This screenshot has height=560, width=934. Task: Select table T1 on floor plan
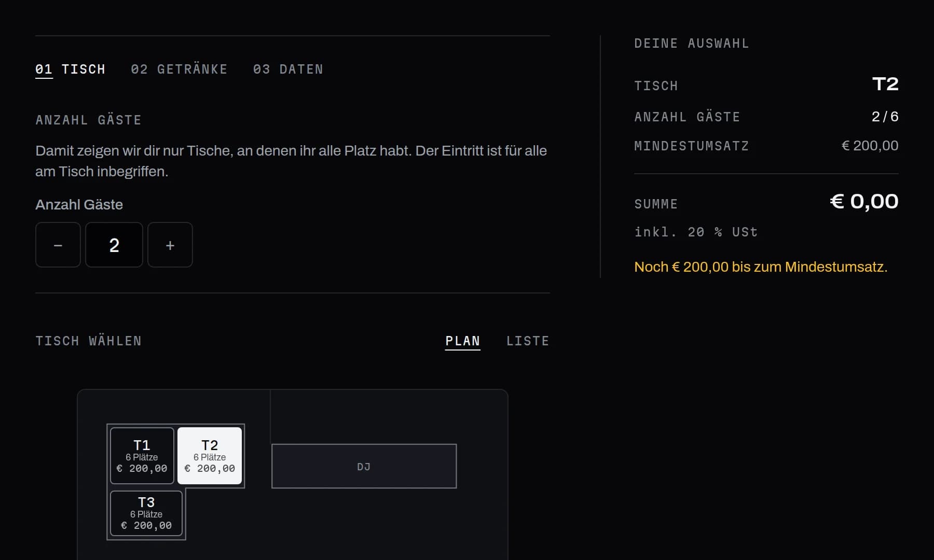(142, 456)
